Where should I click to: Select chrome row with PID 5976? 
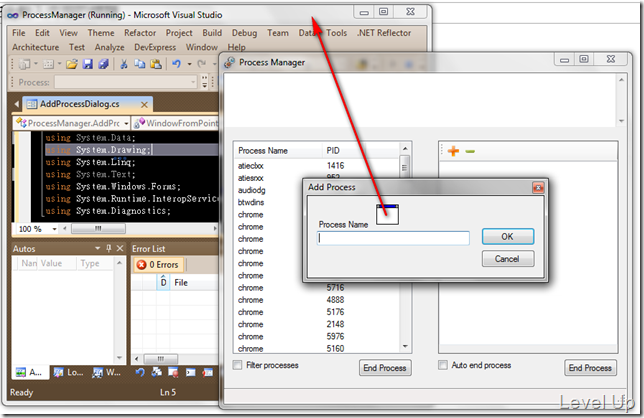click(316, 337)
